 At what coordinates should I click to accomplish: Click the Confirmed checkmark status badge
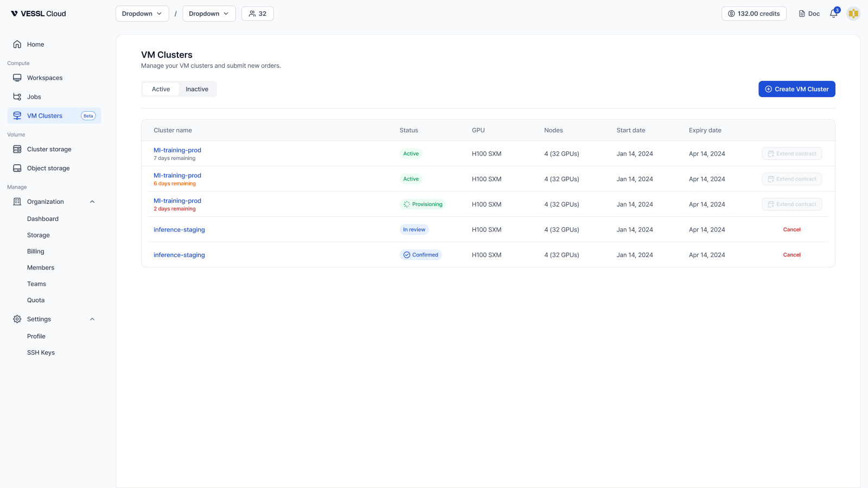point(421,255)
